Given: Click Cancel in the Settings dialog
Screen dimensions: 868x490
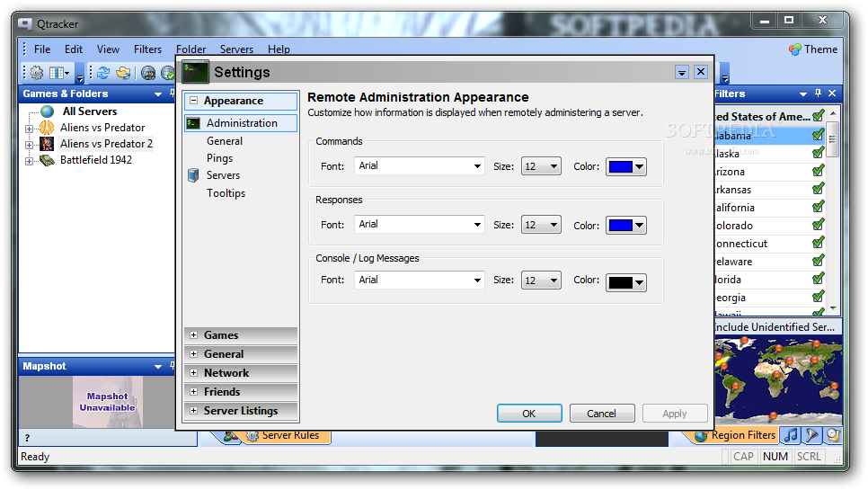Looking at the screenshot, I should click(x=602, y=414).
